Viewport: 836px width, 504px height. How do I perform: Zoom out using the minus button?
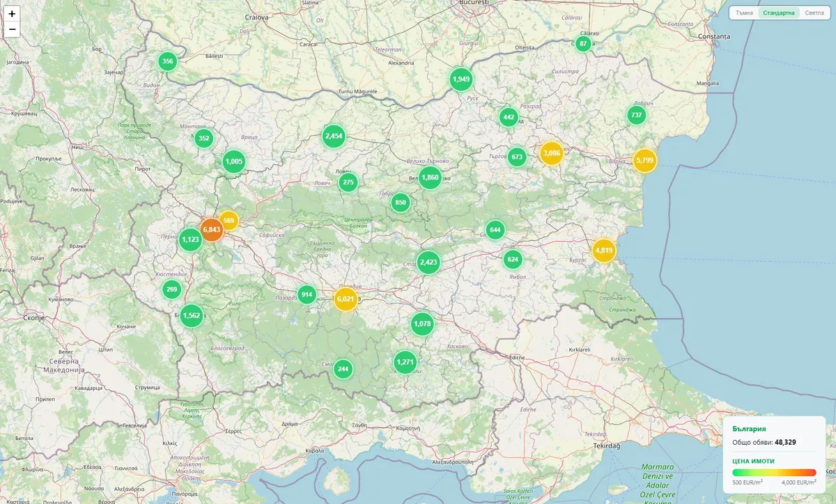(x=13, y=31)
